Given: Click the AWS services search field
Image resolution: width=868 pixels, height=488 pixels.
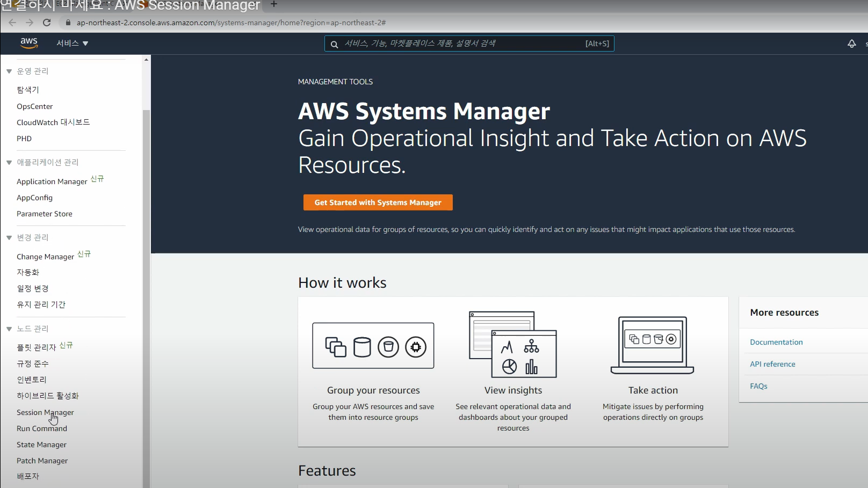Looking at the screenshot, I should pyautogui.click(x=469, y=43).
